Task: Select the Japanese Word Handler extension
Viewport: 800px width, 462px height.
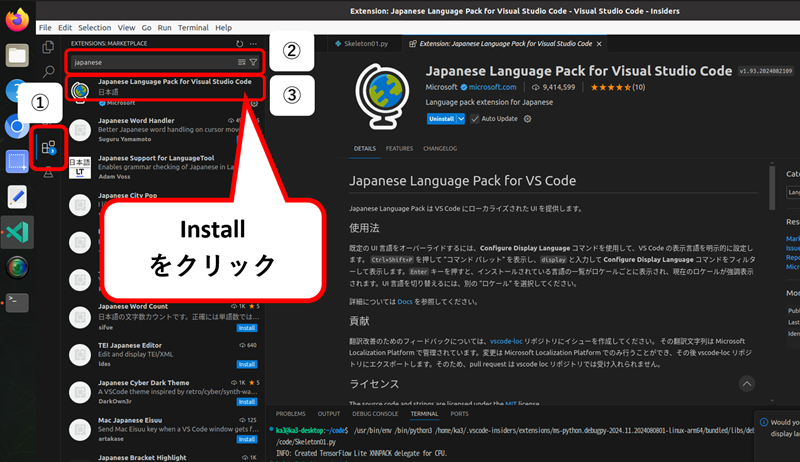Action: [165, 130]
